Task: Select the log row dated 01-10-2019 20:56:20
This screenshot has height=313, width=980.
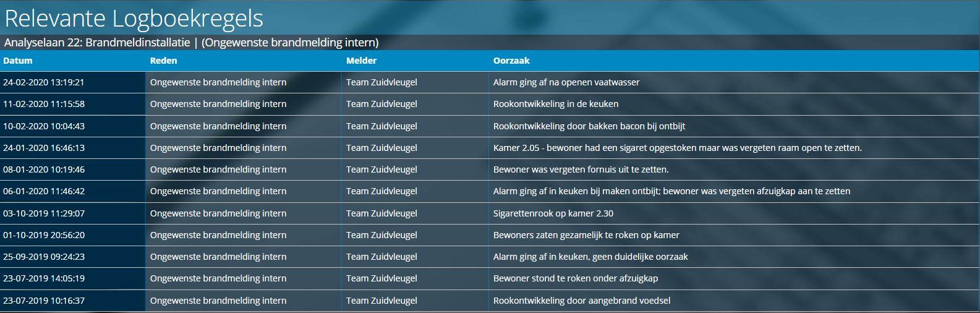Action: point(490,235)
